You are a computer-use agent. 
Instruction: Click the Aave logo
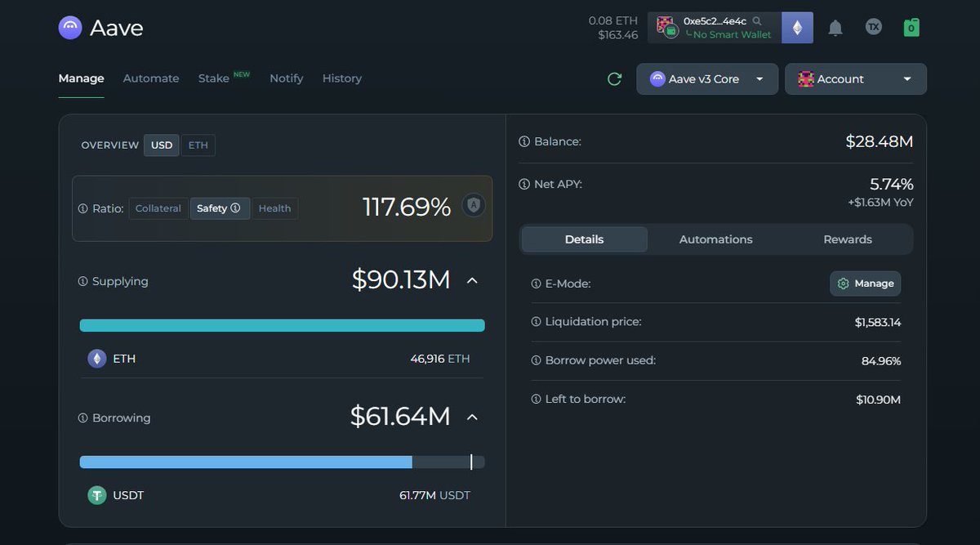coord(70,27)
